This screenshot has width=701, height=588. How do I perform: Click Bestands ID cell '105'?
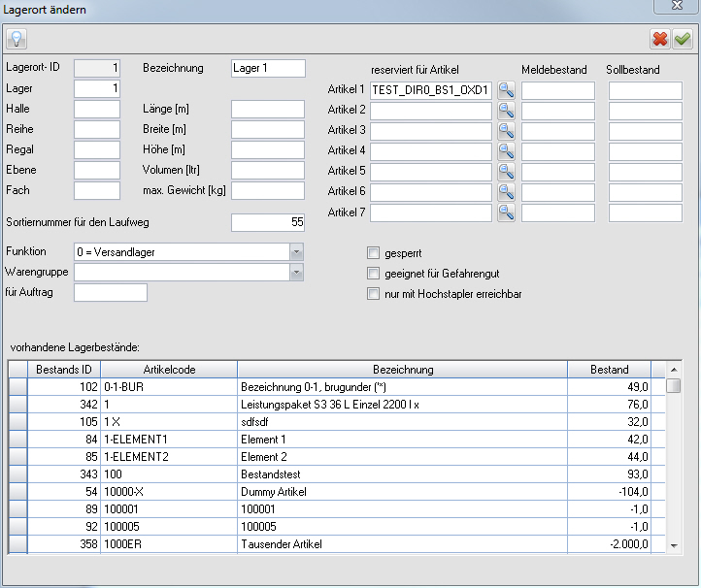coord(64,422)
